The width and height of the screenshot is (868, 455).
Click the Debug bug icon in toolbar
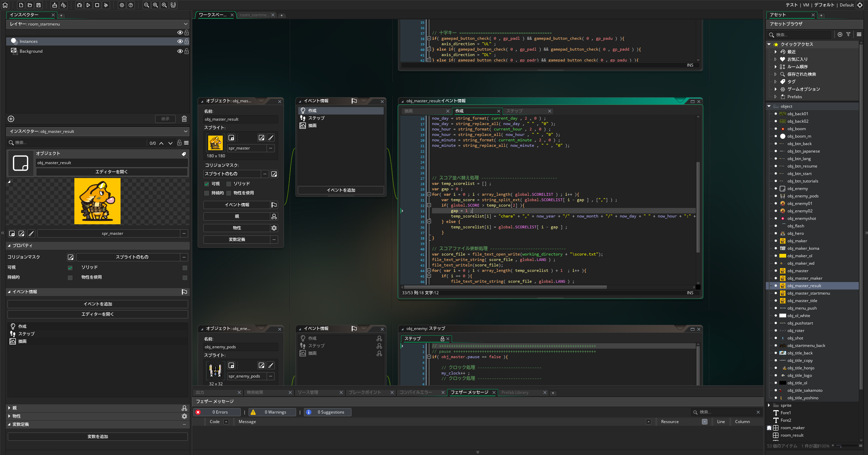[79, 5]
